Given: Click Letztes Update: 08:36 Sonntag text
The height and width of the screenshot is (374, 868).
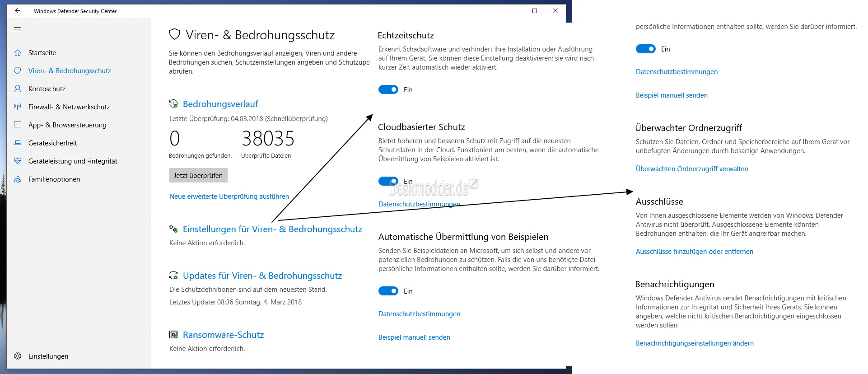Looking at the screenshot, I should [x=235, y=302].
